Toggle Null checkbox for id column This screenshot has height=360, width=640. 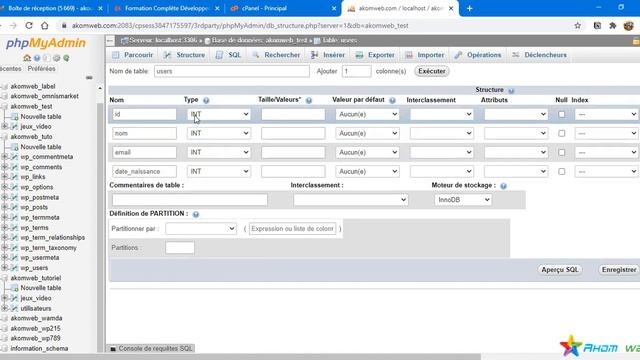tap(562, 114)
